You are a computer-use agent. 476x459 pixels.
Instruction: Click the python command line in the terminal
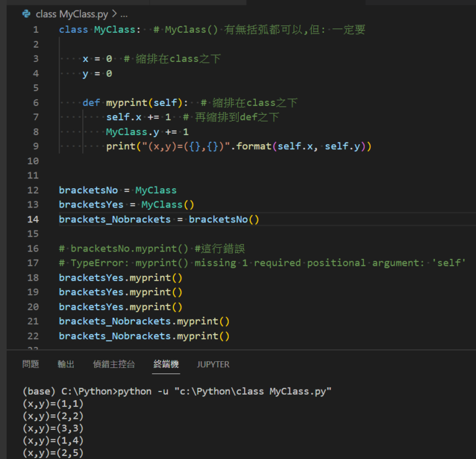(177, 391)
